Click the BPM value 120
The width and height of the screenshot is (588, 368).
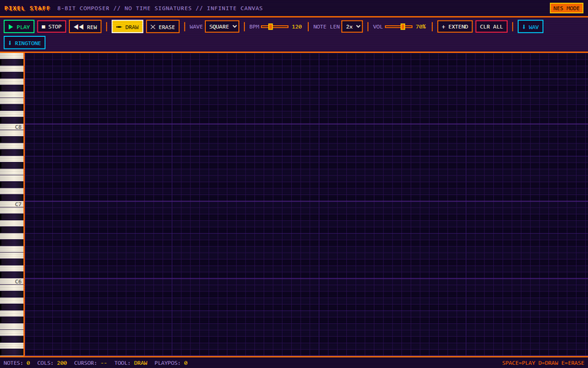click(x=297, y=26)
